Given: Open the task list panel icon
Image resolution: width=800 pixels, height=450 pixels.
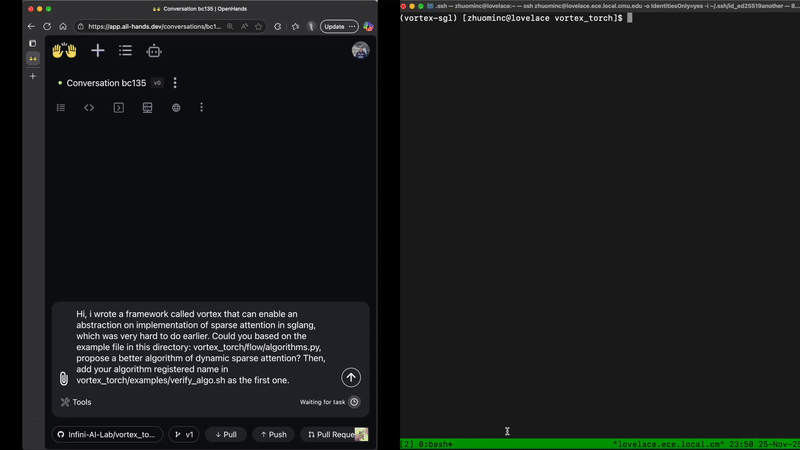Looking at the screenshot, I should click(61, 108).
